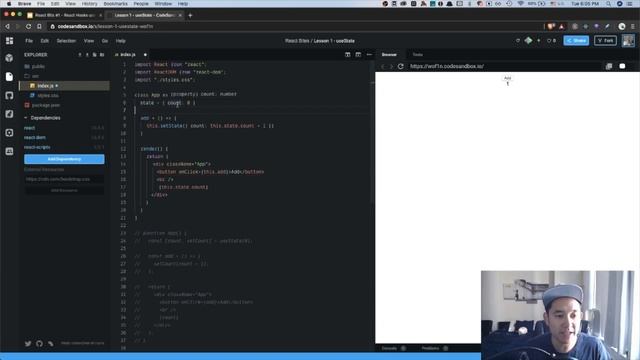Image resolution: width=640 pixels, height=360 pixels.
Task: Click the first icon in the Explorer header
Action: pyautogui.click(x=80, y=55)
